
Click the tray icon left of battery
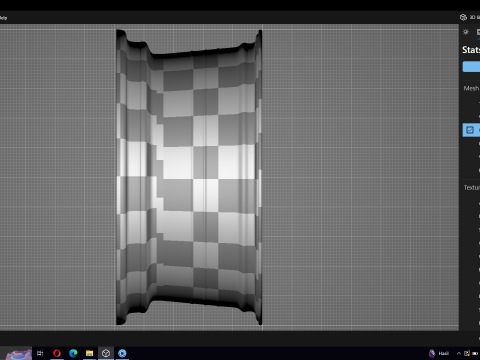click(x=467, y=353)
